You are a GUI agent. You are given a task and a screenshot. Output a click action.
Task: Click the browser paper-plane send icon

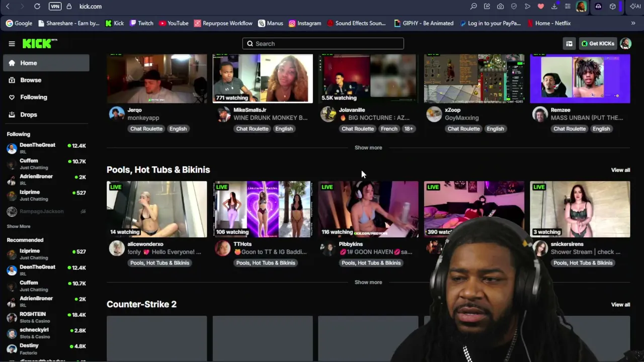pyautogui.click(x=527, y=7)
